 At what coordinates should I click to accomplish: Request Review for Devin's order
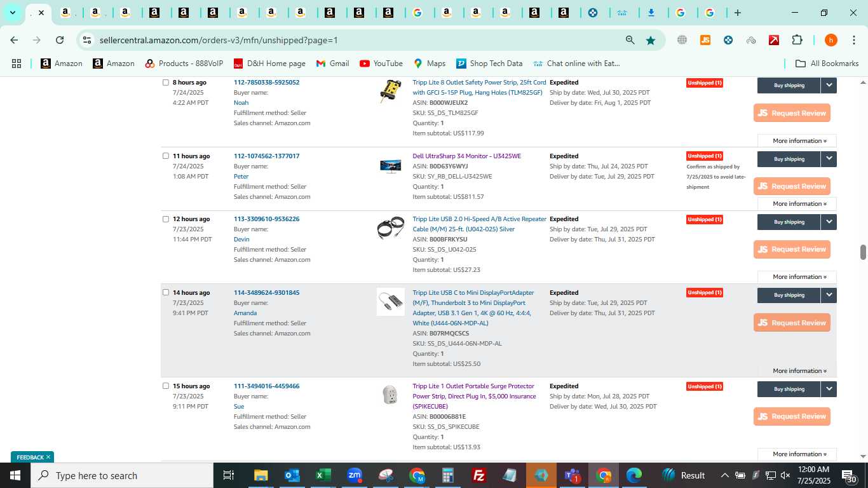pyautogui.click(x=792, y=250)
